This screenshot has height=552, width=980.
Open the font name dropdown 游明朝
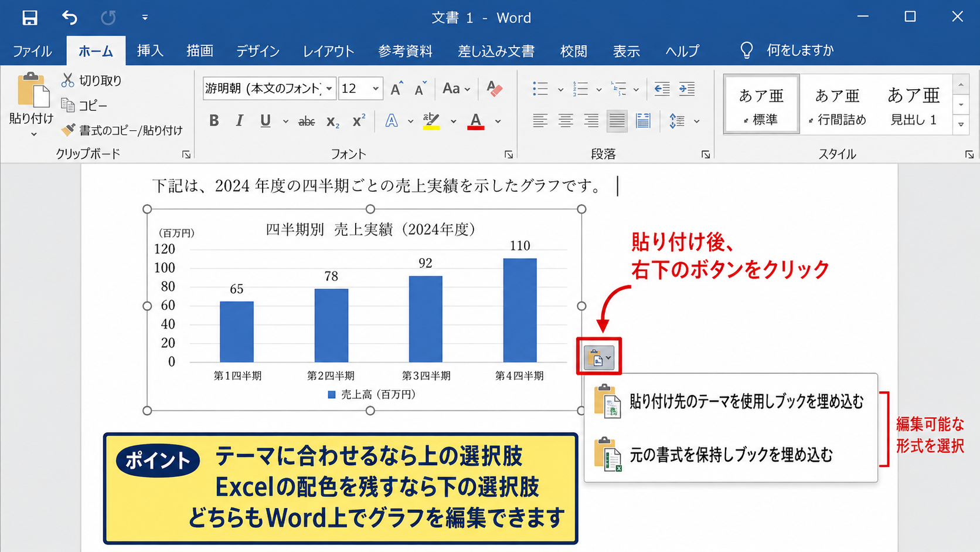(x=329, y=89)
